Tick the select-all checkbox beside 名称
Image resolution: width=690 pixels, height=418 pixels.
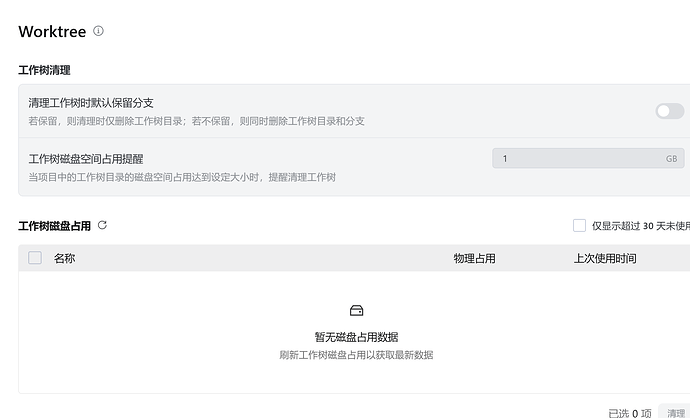point(35,258)
